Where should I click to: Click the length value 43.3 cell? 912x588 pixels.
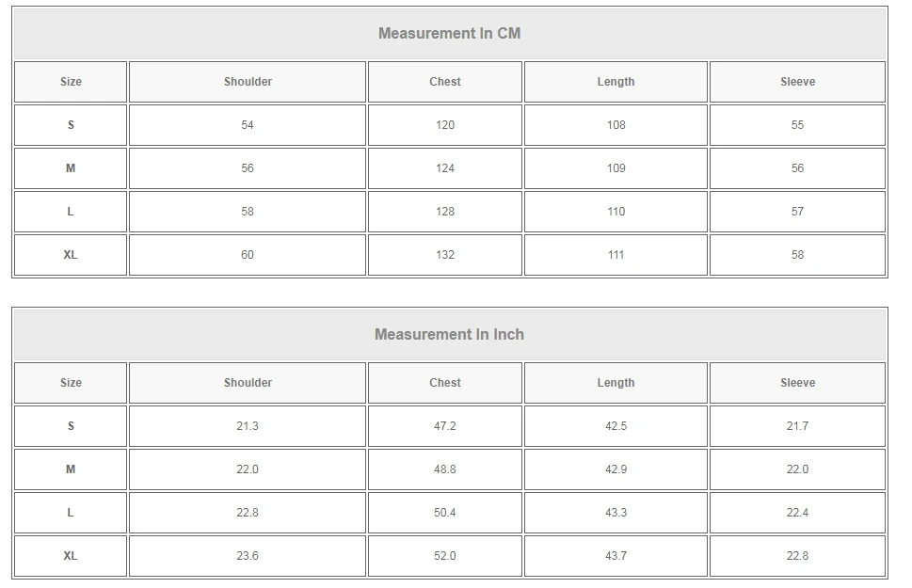tap(616, 513)
